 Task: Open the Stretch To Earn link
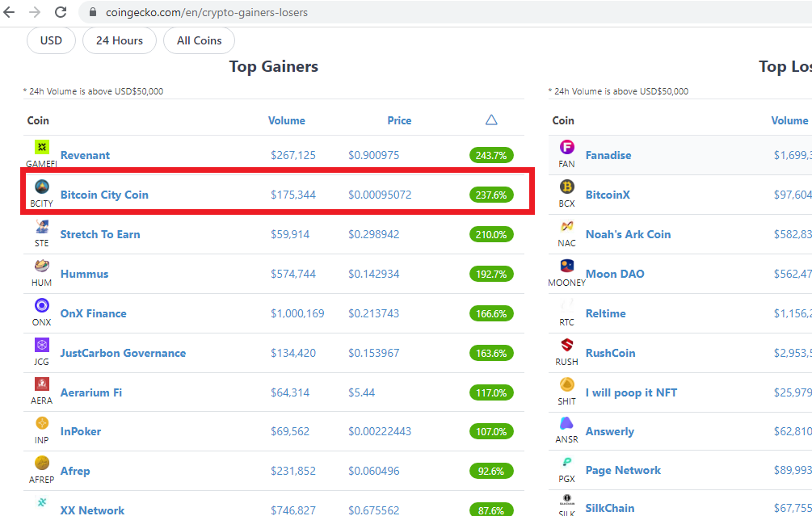point(100,234)
